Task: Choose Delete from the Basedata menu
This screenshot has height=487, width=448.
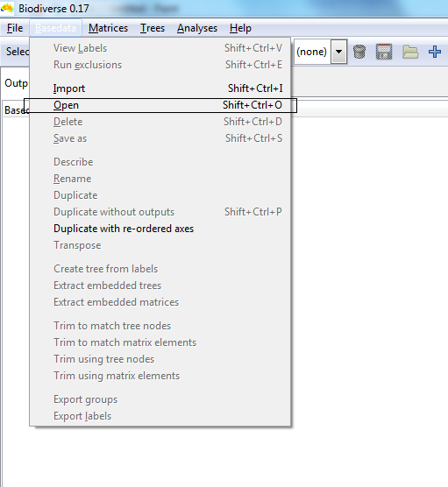Action: 160,122
